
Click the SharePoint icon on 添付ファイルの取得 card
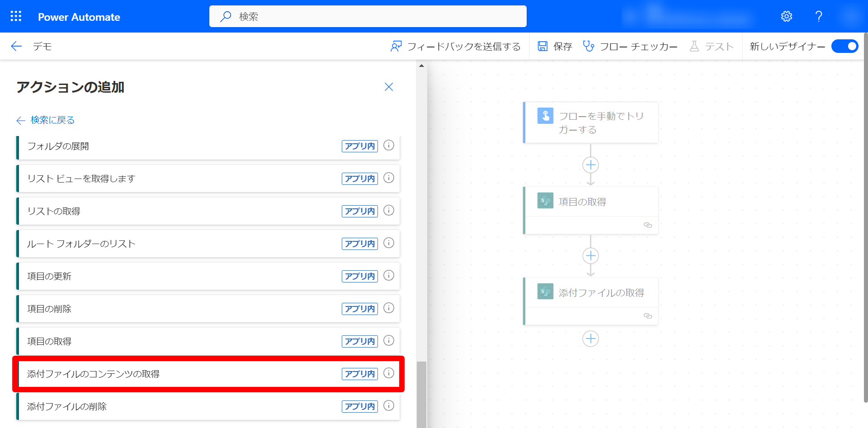tap(545, 292)
